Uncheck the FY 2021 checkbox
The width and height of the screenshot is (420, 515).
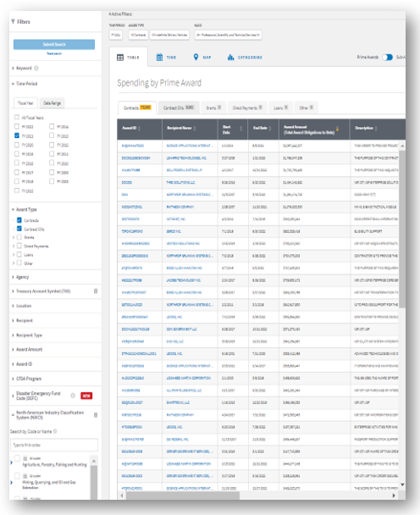coord(17,136)
